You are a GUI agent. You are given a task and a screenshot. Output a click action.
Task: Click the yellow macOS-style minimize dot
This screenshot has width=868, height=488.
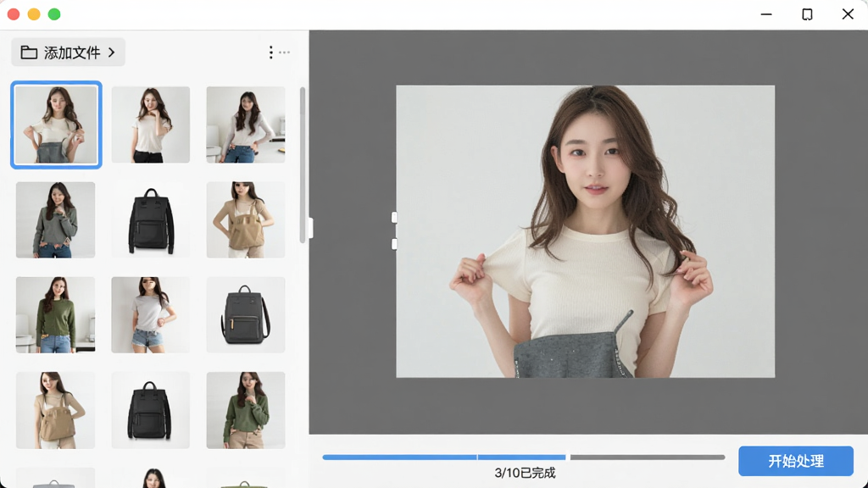[x=34, y=14]
